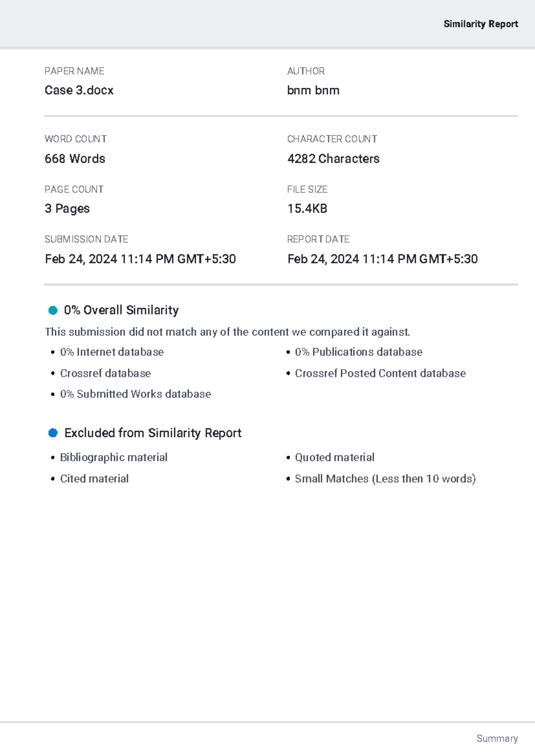This screenshot has width=535, height=756.
Task: Click the submission date timestamp
Action: coord(140,259)
